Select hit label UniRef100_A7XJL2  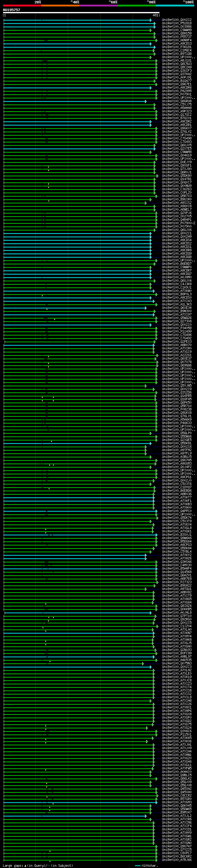(177, 816)
